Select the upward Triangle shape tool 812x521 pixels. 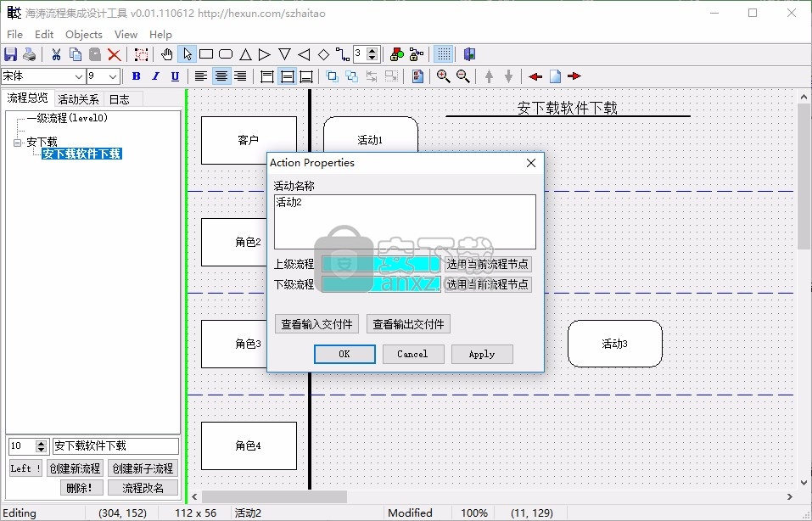[x=245, y=53]
